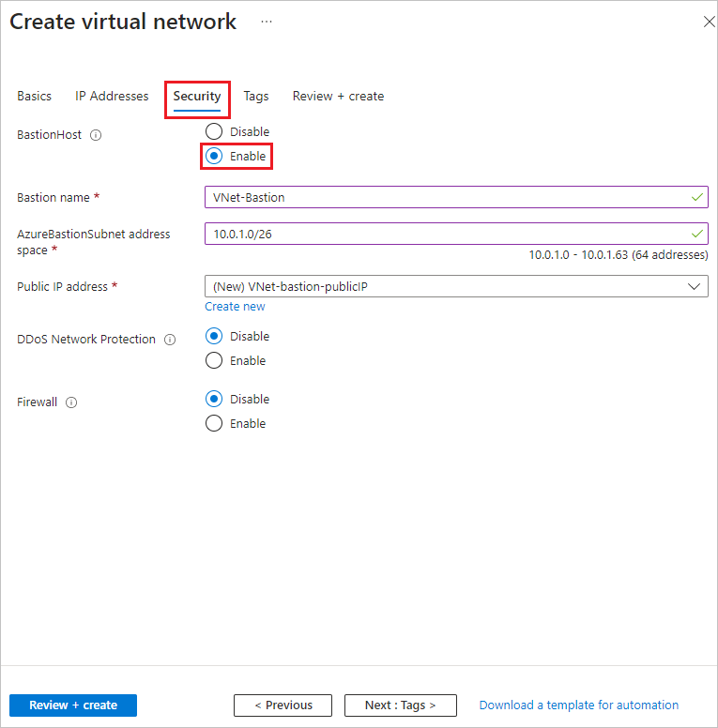Select Enable for DDoS Network Protection
This screenshot has height=728, width=718.
coord(214,360)
